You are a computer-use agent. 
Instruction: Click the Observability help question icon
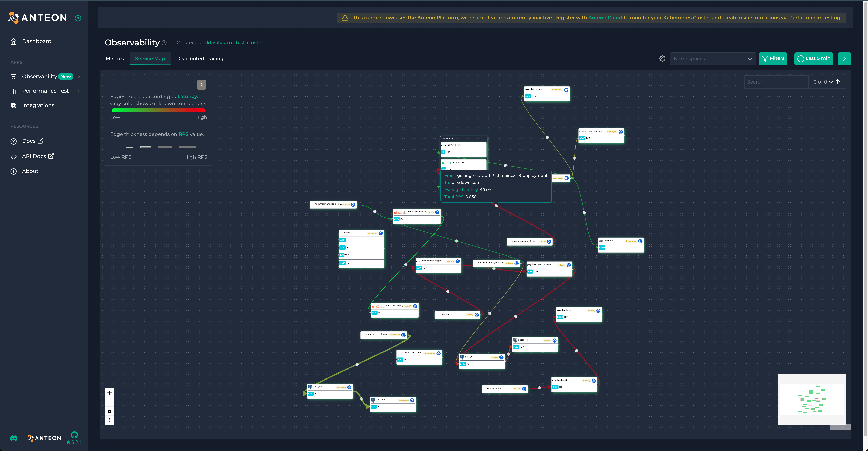pos(164,43)
